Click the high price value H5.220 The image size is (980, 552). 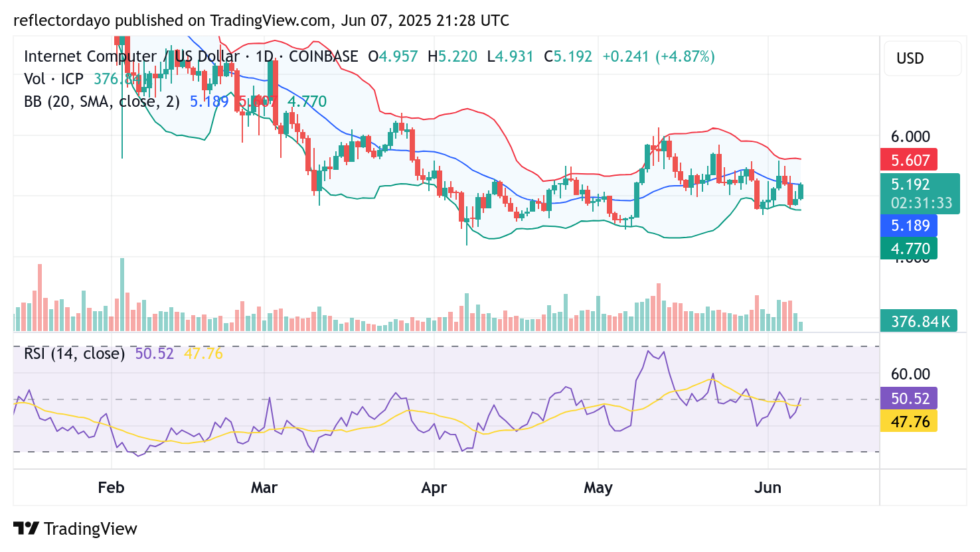coord(452,56)
